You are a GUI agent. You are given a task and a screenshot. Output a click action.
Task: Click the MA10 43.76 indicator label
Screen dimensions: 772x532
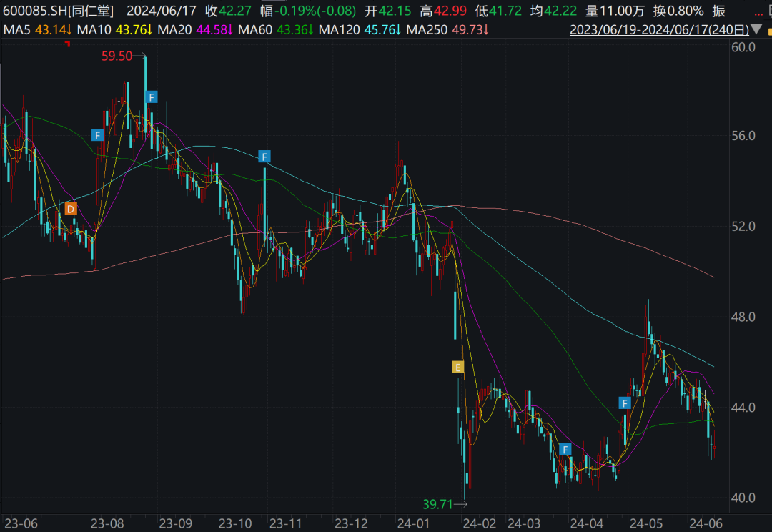tap(114, 30)
